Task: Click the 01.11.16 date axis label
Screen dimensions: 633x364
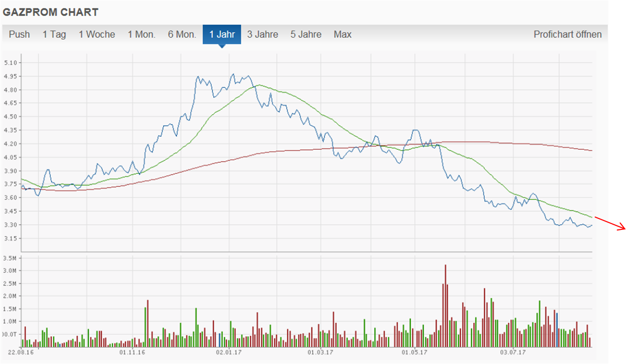Action: [x=132, y=352]
